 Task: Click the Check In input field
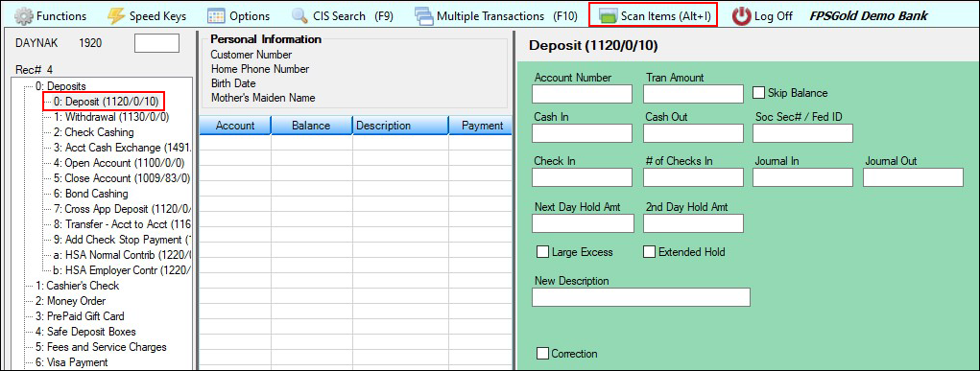[x=582, y=177]
